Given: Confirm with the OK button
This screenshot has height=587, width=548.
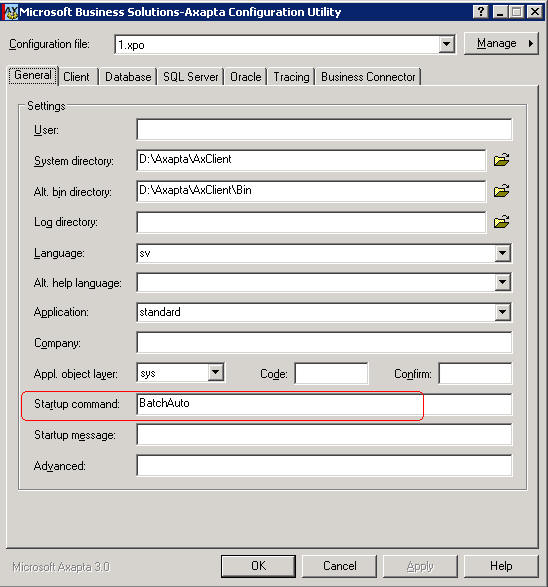Looking at the screenshot, I should (x=258, y=566).
